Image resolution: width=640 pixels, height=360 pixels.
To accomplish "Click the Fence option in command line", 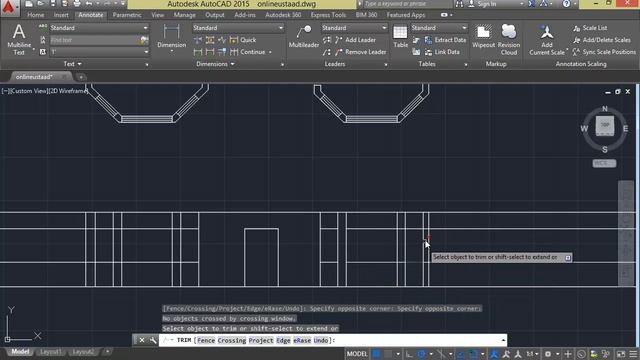I will click(206, 340).
